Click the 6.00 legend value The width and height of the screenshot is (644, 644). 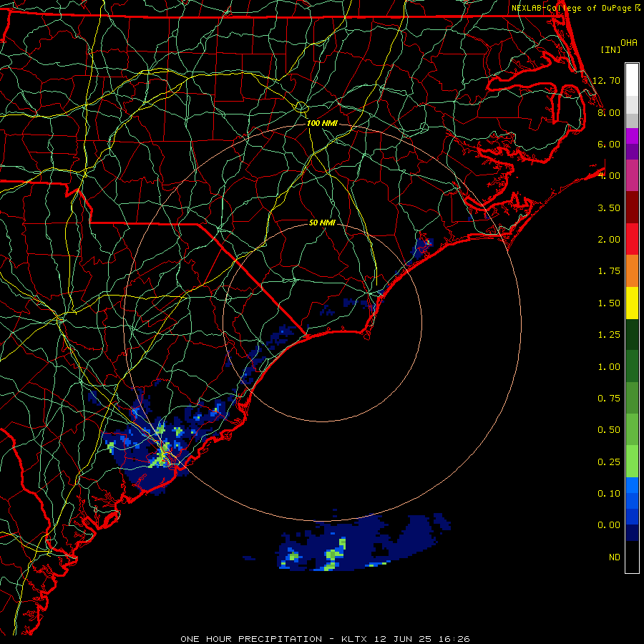[609, 144]
